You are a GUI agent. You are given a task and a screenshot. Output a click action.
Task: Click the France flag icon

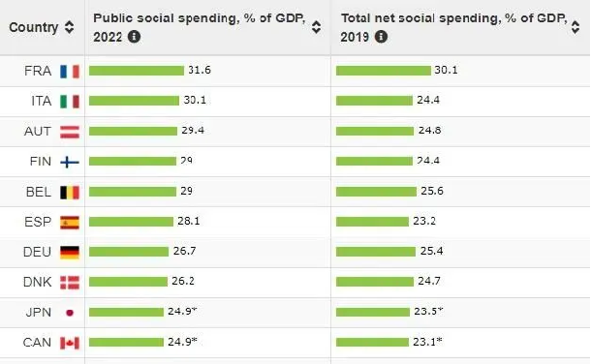tap(70, 71)
